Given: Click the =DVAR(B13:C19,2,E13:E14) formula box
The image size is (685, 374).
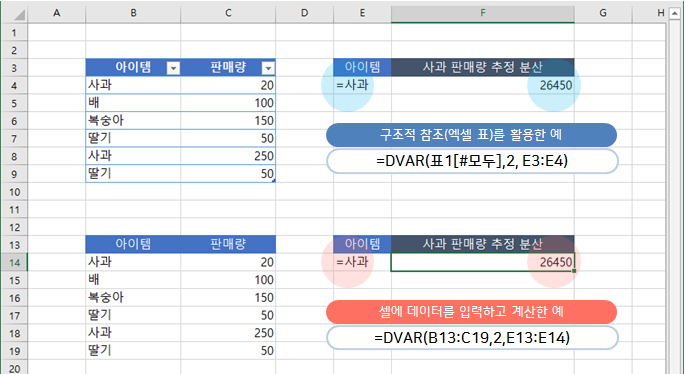Looking at the screenshot, I should coord(472,338).
